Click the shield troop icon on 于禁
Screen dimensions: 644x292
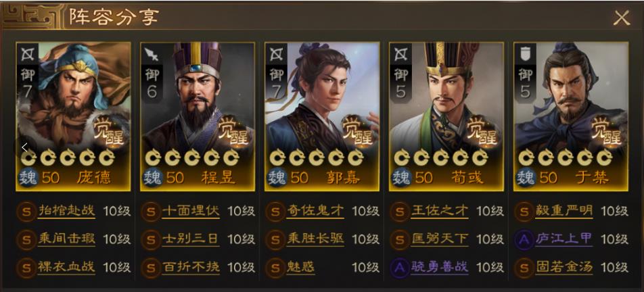[524, 53]
